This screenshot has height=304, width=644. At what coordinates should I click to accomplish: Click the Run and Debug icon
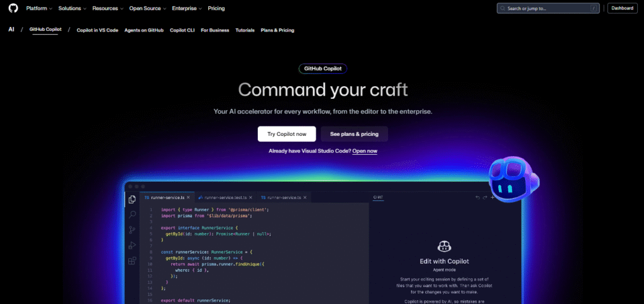tap(132, 245)
